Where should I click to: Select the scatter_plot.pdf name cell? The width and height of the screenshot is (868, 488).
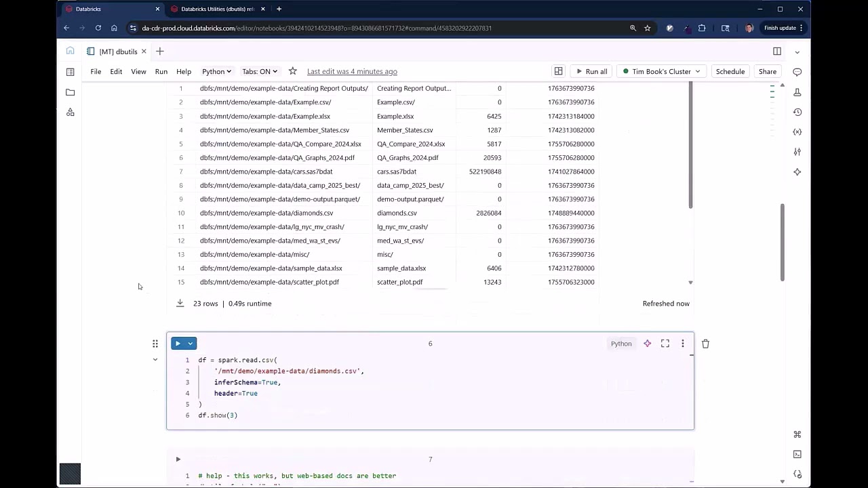click(x=400, y=282)
